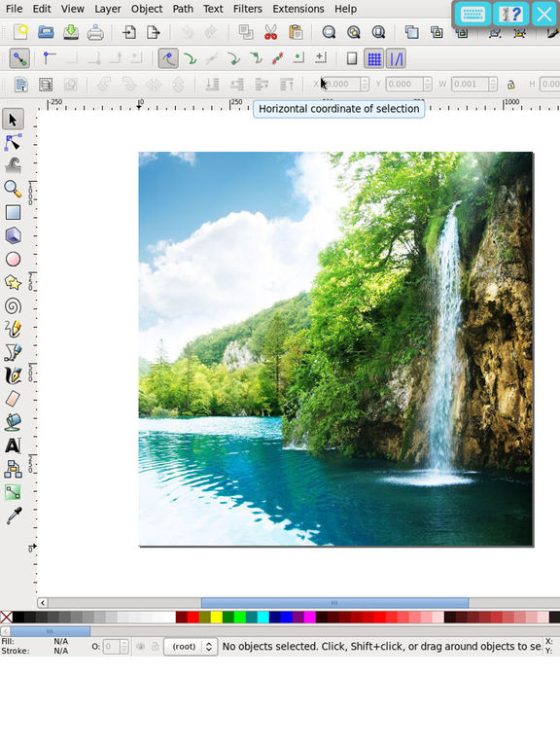560x747 pixels.
Task: Pick the red palette swatch
Action: pyautogui.click(x=192, y=618)
